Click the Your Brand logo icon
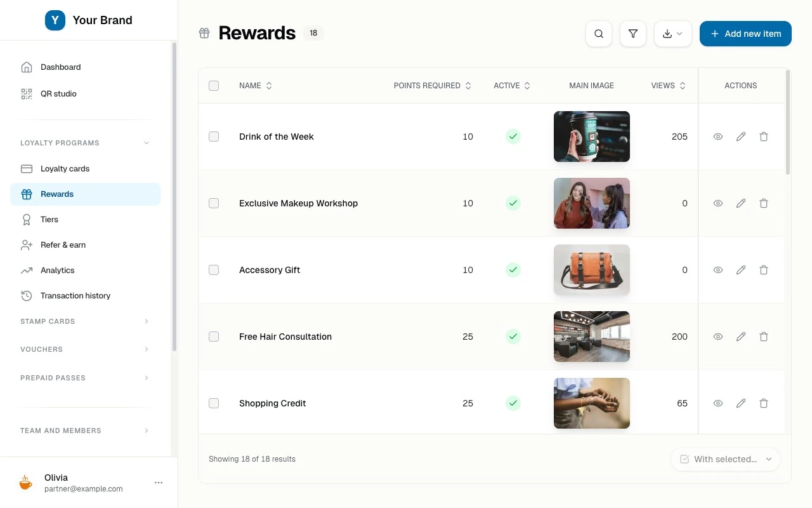Image resolution: width=812 pixels, height=508 pixels. [x=55, y=20]
